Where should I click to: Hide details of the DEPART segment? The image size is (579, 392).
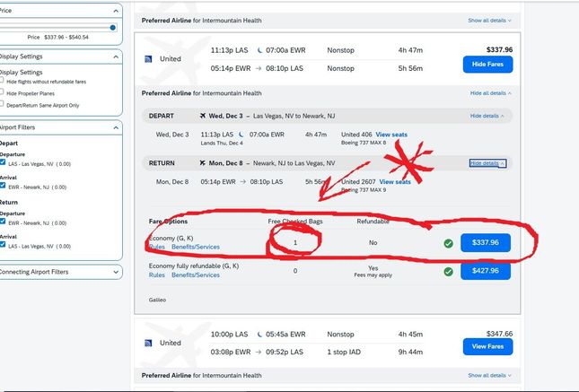(487, 116)
